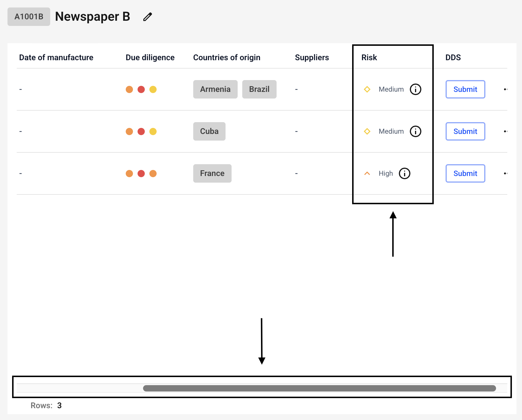
Task: Submit DDS for the Cuba row
Action: coord(465,131)
